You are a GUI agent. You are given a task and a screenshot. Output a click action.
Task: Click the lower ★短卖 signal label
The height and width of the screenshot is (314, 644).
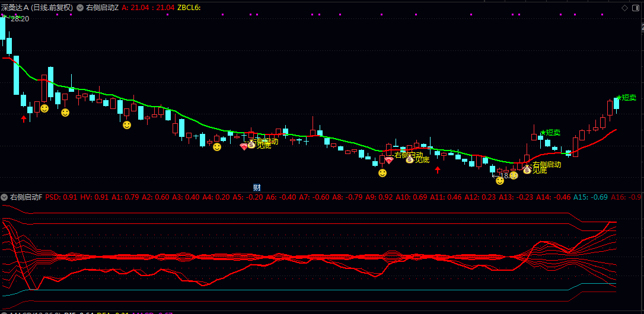(550, 133)
